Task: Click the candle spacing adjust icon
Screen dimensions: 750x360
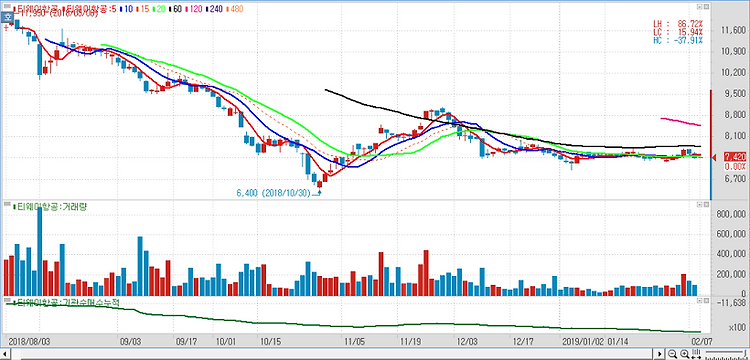Action: pos(696,354)
